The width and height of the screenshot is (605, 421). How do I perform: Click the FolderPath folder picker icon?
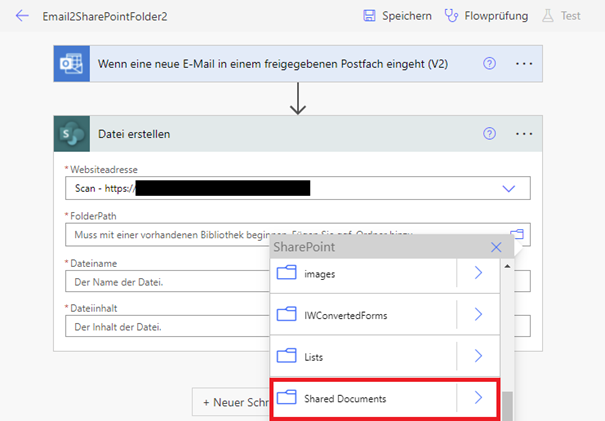click(516, 235)
